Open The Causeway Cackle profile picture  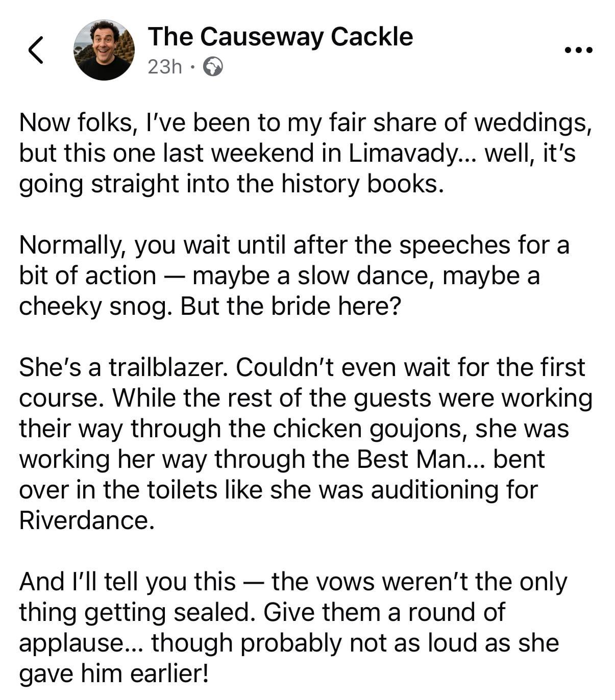click(x=104, y=50)
